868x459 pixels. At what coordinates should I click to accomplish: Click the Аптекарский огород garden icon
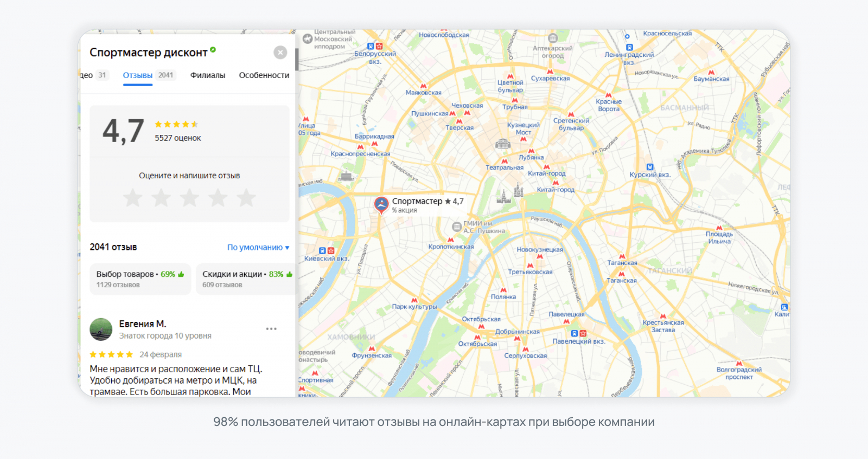pos(553,38)
